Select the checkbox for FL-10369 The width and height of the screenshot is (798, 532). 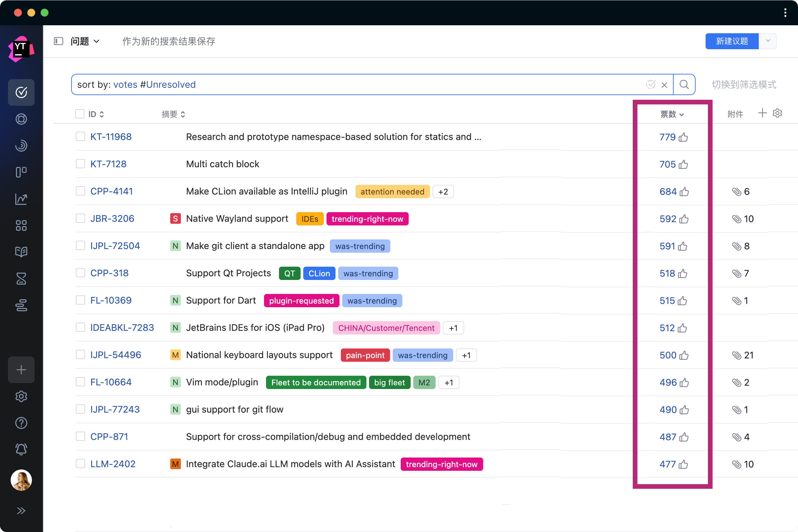(80, 300)
